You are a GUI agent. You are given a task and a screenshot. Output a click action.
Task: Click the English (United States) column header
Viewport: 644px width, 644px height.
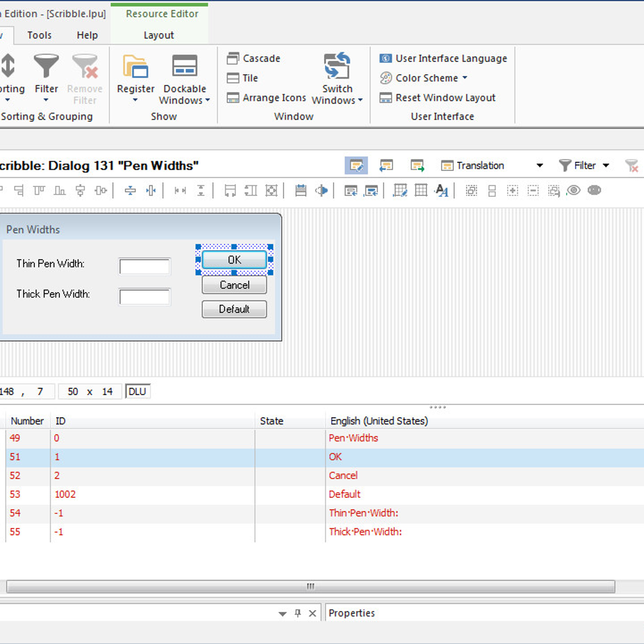485,421
